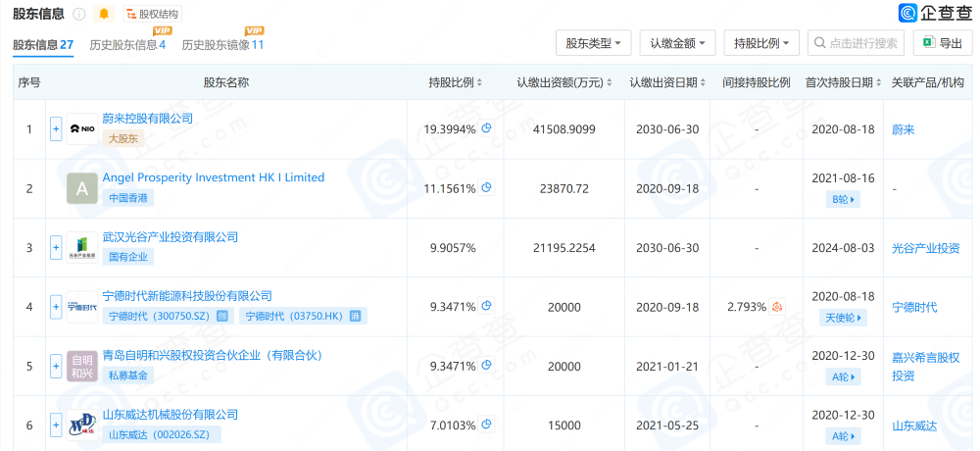Click the 天使轮 financing round tag
This screenshot has height=451, width=980.
coord(843,318)
